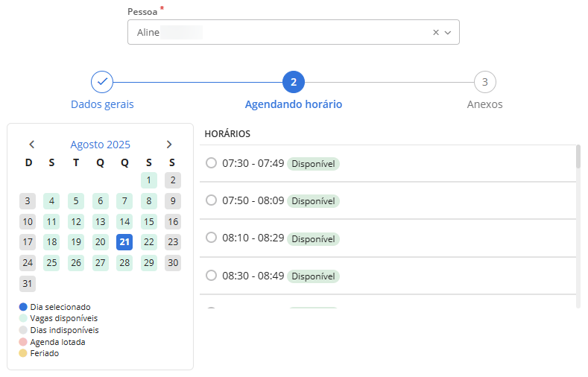The width and height of the screenshot is (588, 377).
Task: Select the 07:50 - 08:09 time slot
Action: [x=211, y=200]
